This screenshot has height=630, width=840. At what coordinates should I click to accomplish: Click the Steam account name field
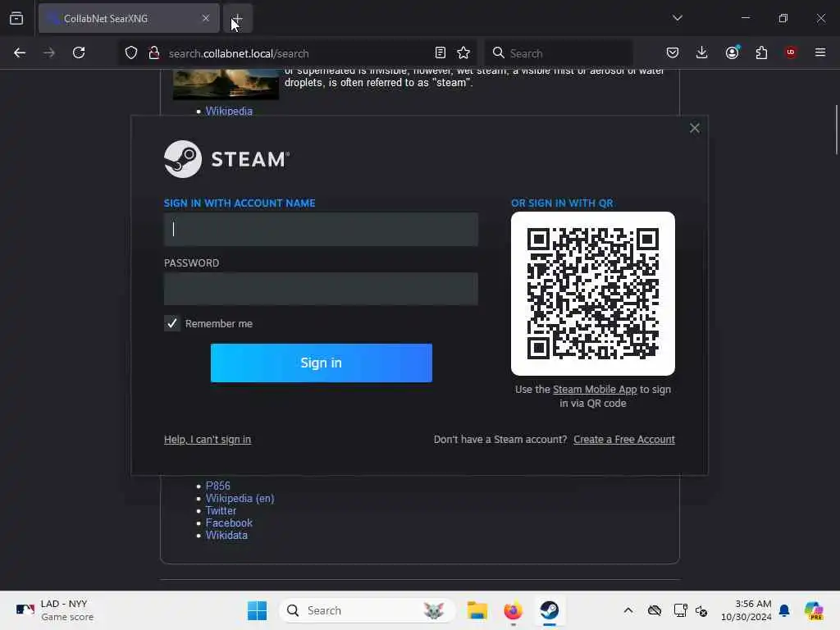[321, 230]
